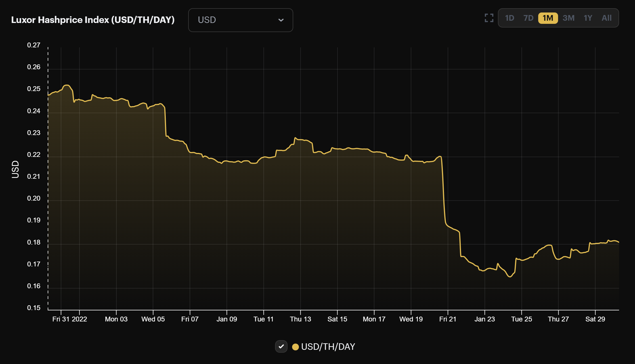Click the Sat 29 date label

pos(595,319)
